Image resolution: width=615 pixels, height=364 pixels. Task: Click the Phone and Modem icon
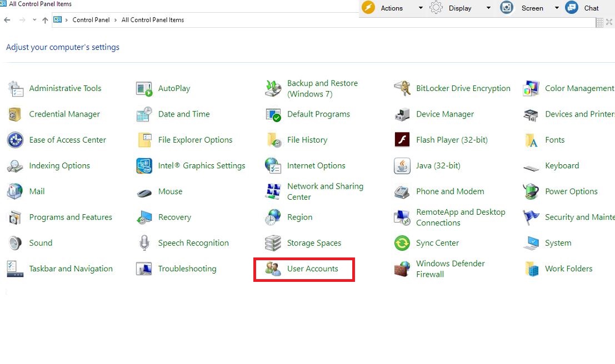(x=402, y=191)
